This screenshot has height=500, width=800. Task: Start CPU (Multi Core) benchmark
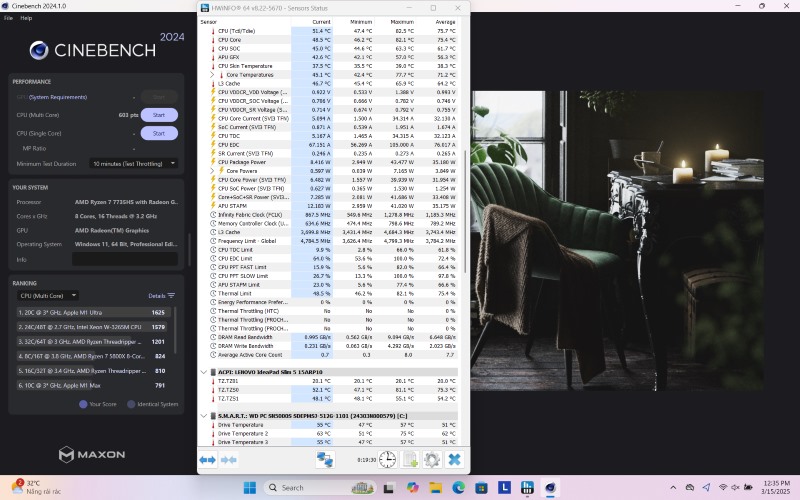click(x=159, y=115)
